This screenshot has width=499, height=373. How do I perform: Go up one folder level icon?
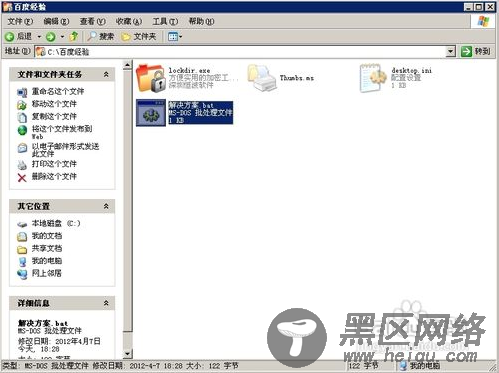74,36
